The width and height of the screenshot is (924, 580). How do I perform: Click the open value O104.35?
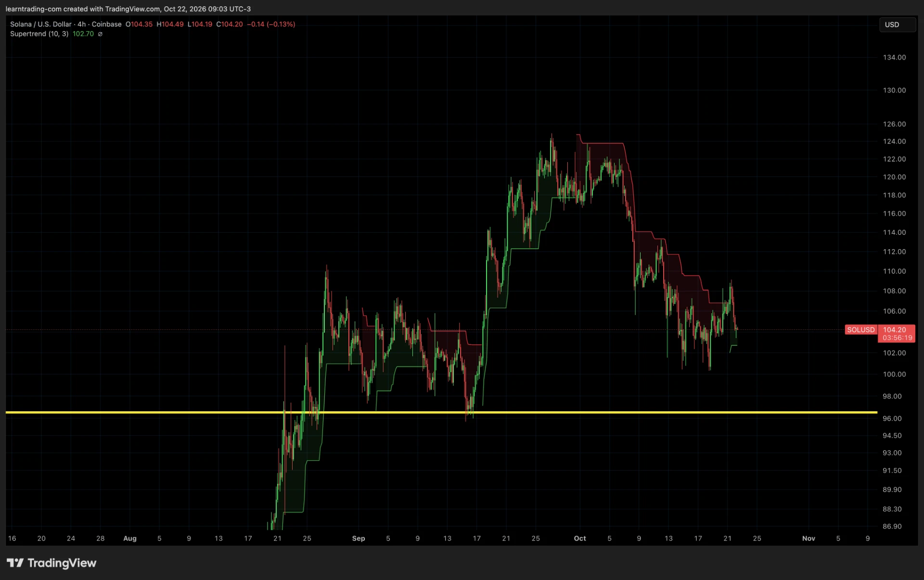point(139,24)
